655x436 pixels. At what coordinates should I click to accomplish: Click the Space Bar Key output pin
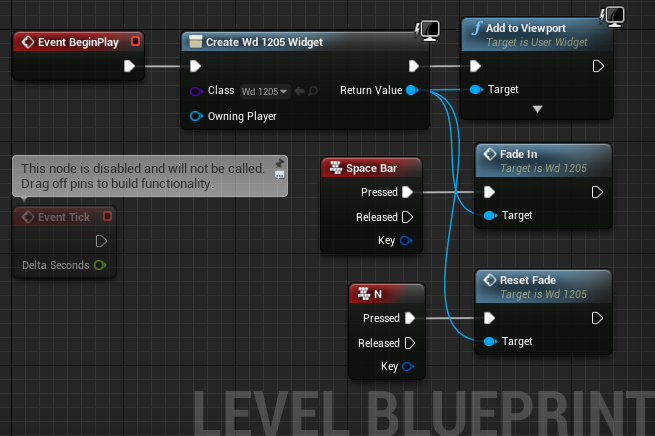[406, 241]
